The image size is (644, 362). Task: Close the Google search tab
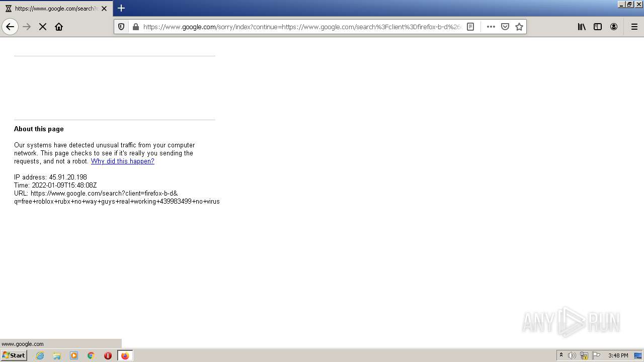tap(104, 9)
